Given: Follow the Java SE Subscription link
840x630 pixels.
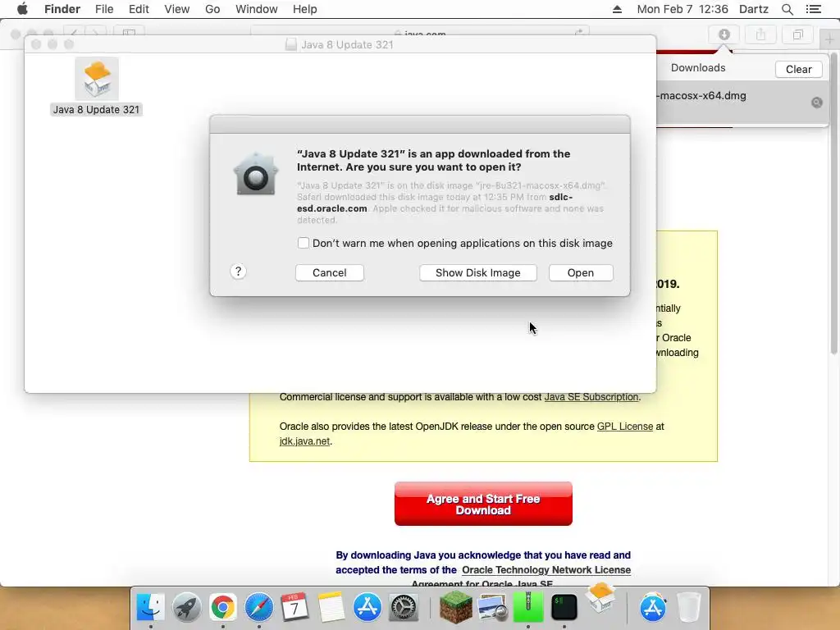Looking at the screenshot, I should [591, 397].
